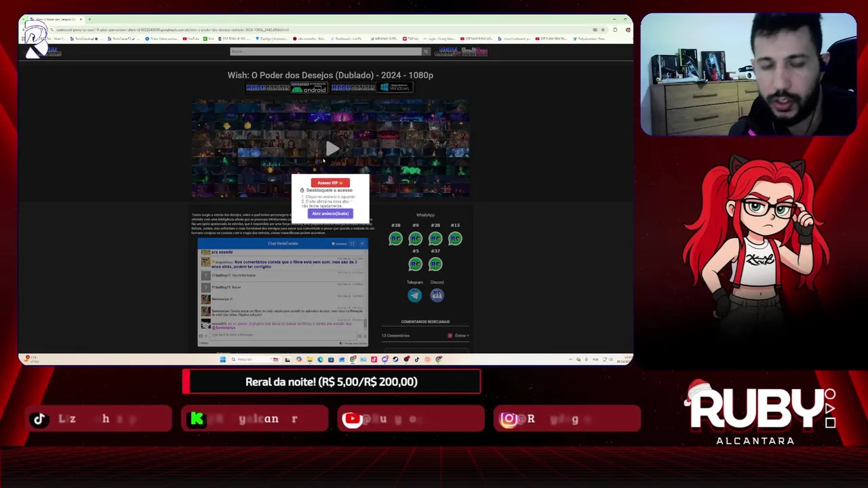The height and width of the screenshot is (488, 868).
Task: Open the Telegram channel icon
Action: [414, 295]
